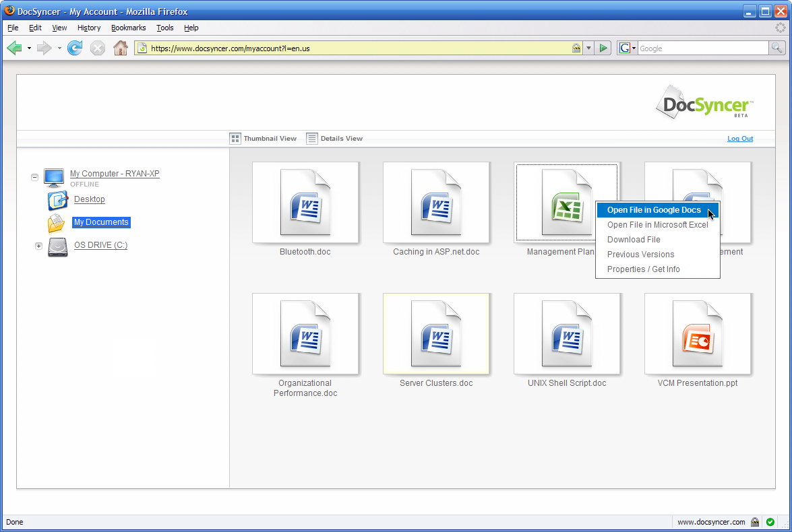Click the OS DRIVE (C:) disk icon
792x532 pixels.
tap(57, 246)
